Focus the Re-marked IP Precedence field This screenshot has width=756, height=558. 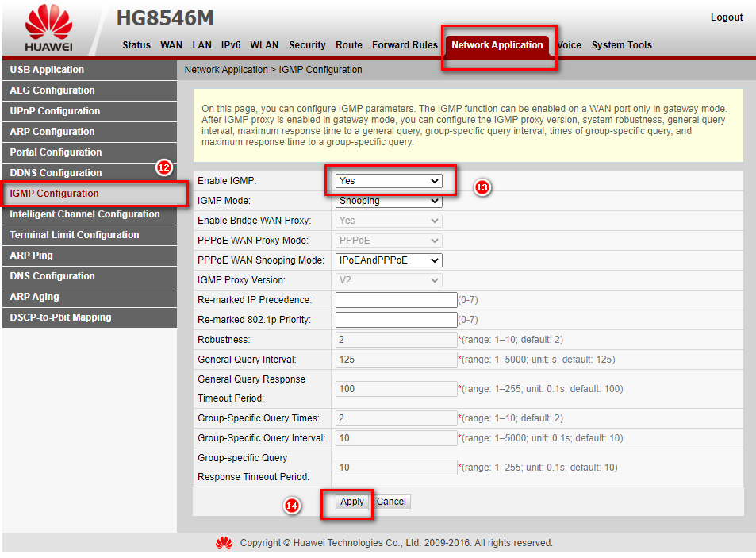[x=397, y=300]
